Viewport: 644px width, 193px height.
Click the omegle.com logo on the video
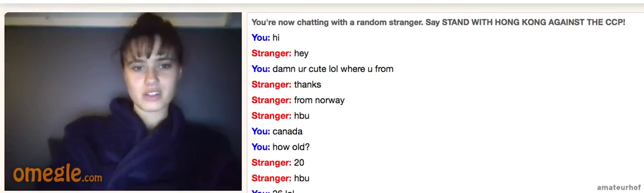coord(57,173)
